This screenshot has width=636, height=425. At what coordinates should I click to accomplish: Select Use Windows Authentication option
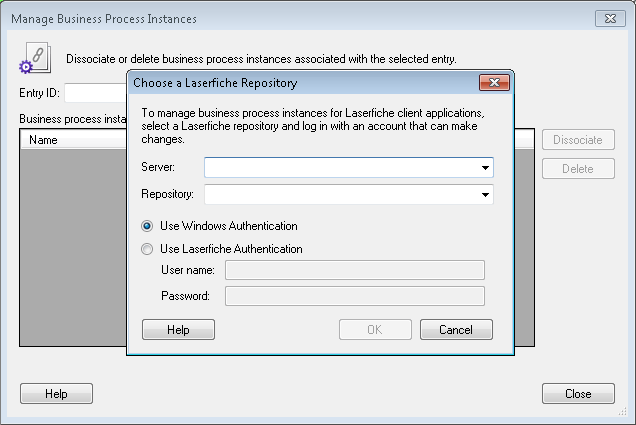point(147,226)
